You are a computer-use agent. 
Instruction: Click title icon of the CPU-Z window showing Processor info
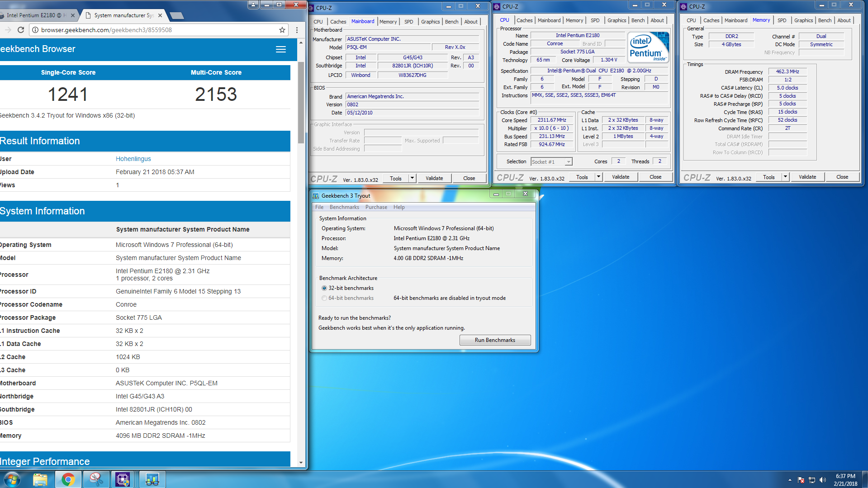(x=497, y=7)
